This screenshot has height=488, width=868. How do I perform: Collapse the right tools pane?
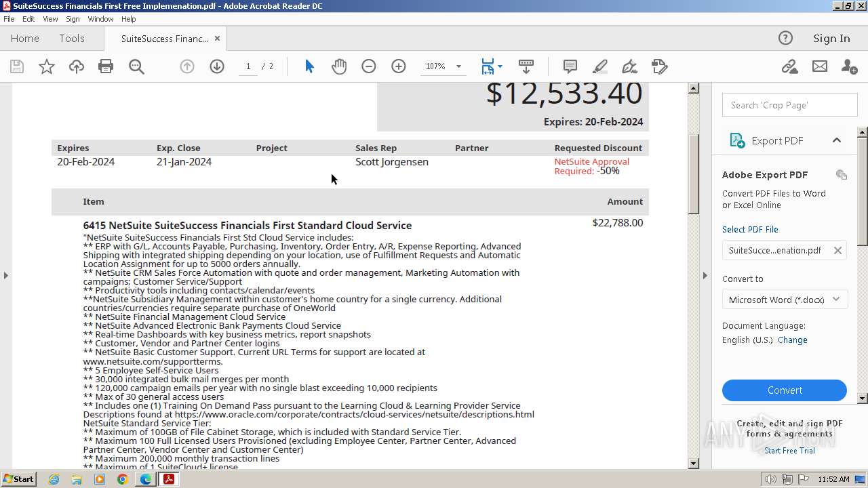coord(705,275)
